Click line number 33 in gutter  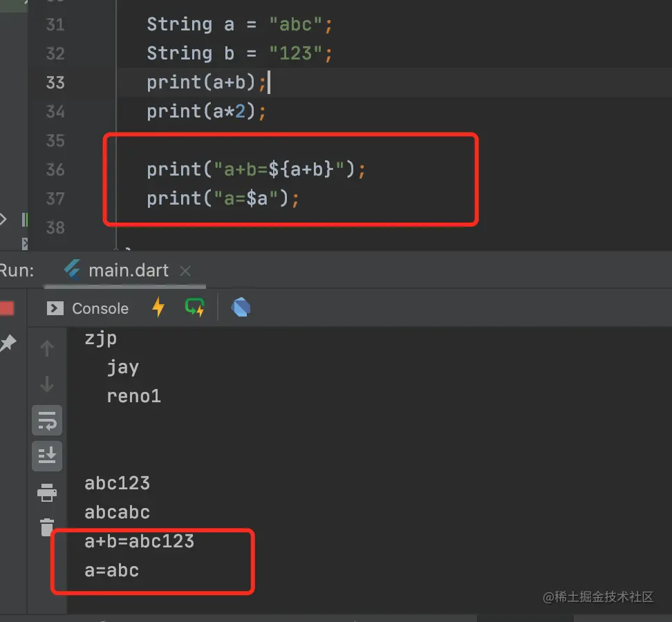[55, 82]
